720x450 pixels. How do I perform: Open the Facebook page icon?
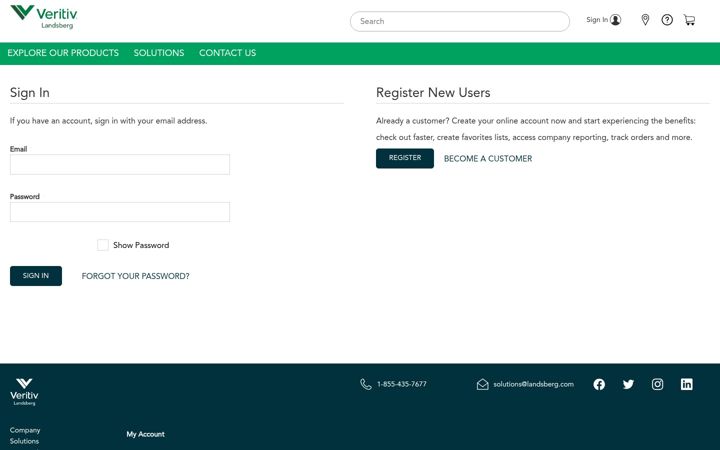pyautogui.click(x=599, y=384)
